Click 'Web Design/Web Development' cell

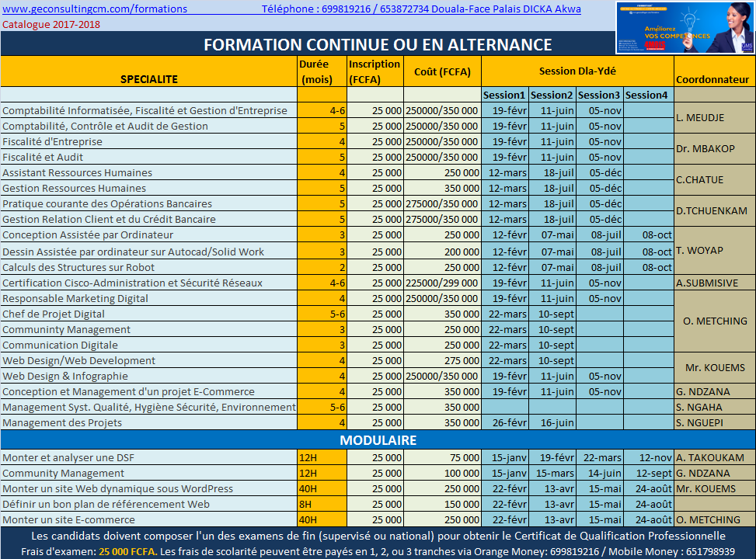(149, 360)
